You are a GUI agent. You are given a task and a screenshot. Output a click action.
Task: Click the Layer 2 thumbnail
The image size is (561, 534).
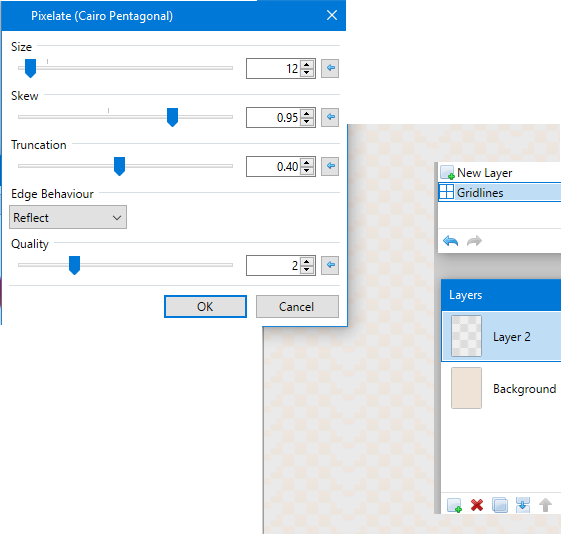point(466,336)
